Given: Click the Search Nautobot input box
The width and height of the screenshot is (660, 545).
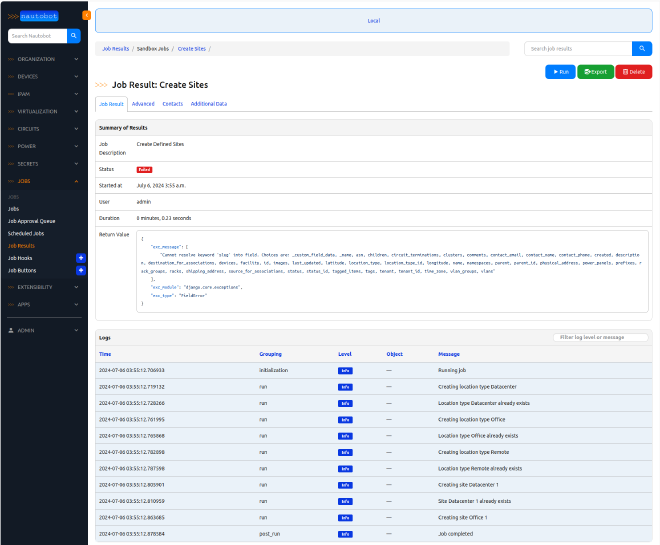Looking at the screenshot, I should tap(37, 36).
